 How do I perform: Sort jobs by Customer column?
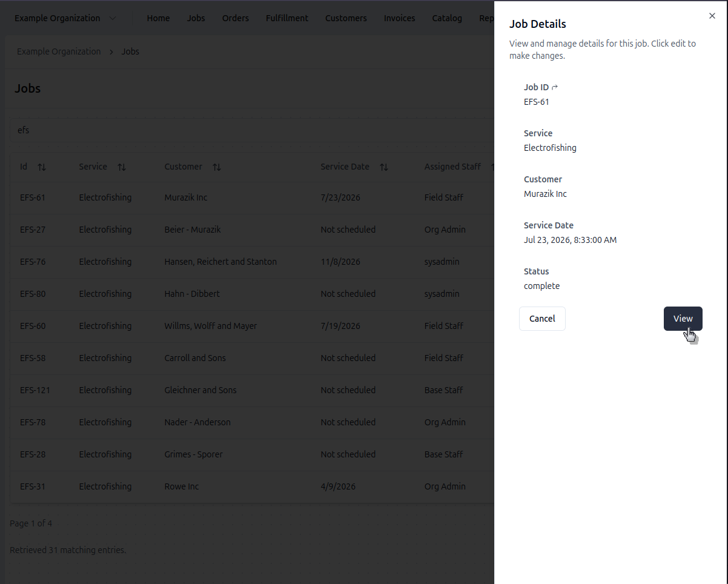pyautogui.click(x=216, y=167)
